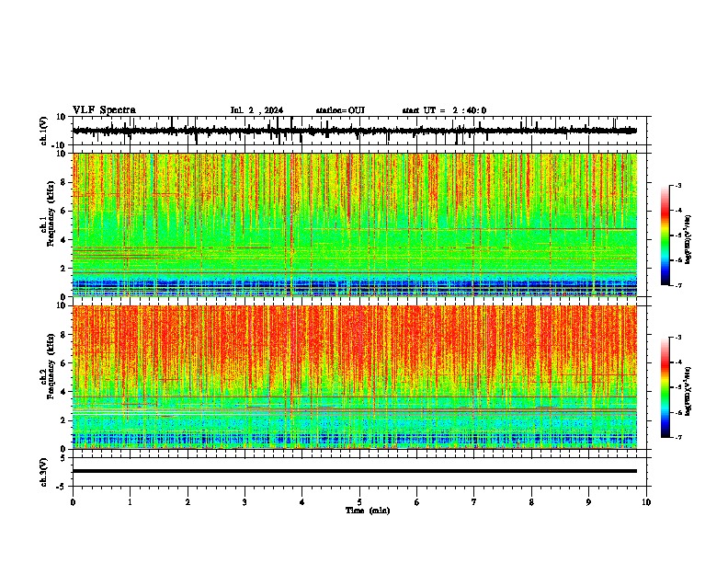Viewport: 728px width, 563px height.
Task: Select the "start UT = 2:40:0" text
Action: click(444, 110)
